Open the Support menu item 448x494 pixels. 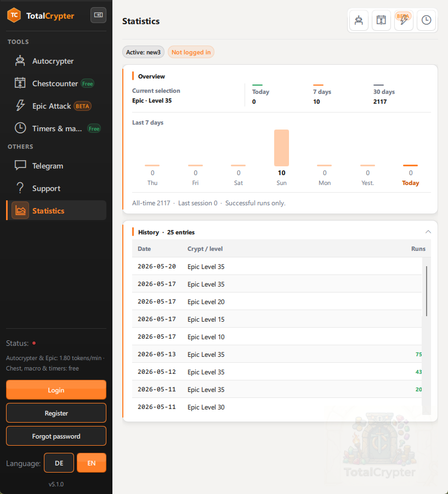click(56, 188)
